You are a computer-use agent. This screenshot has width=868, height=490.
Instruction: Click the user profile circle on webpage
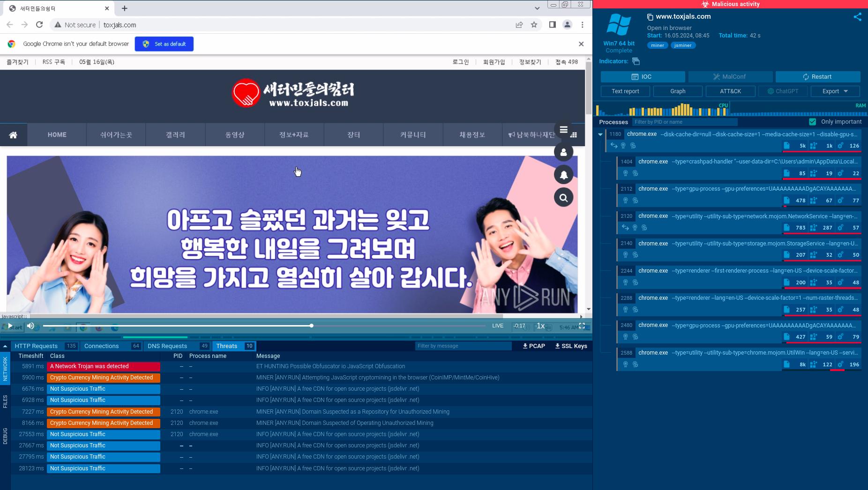[563, 152]
